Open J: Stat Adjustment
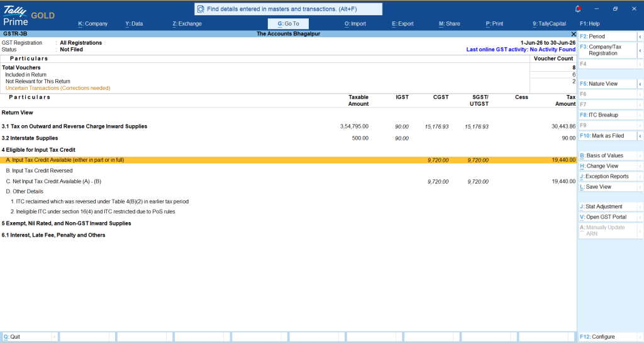This screenshot has width=644, height=343. click(608, 206)
